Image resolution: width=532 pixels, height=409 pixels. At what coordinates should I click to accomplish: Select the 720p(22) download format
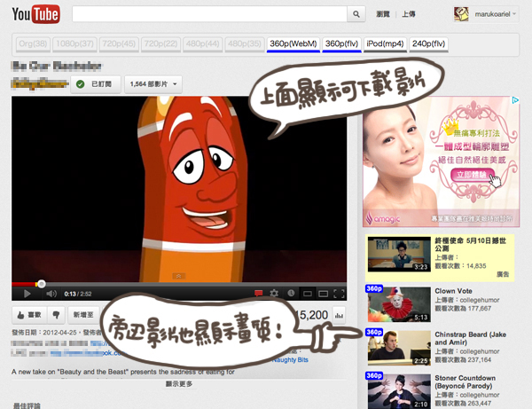(x=160, y=44)
